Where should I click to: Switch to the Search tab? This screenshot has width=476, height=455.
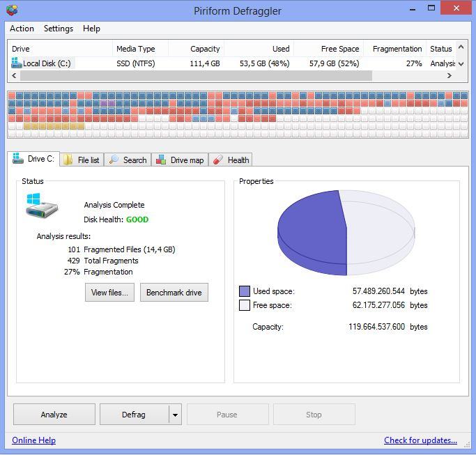128,160
